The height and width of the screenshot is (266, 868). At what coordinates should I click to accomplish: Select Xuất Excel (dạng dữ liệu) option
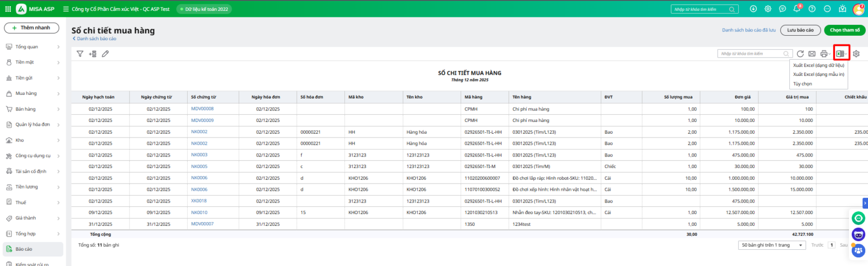(x=818, y=65)
